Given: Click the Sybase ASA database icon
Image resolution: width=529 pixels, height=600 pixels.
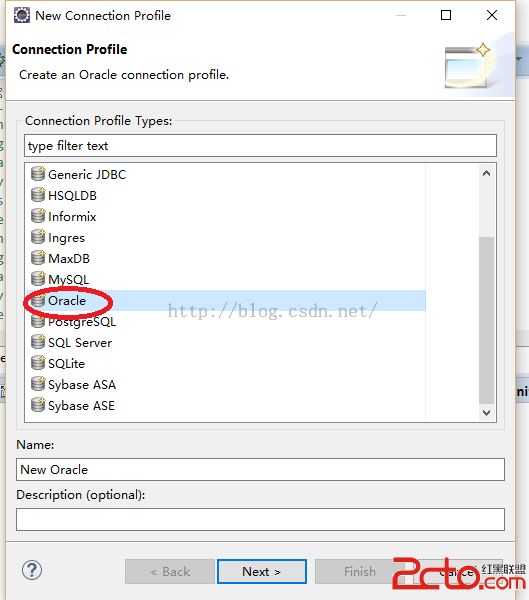Looking at the screenshot, I should [38, 384].
